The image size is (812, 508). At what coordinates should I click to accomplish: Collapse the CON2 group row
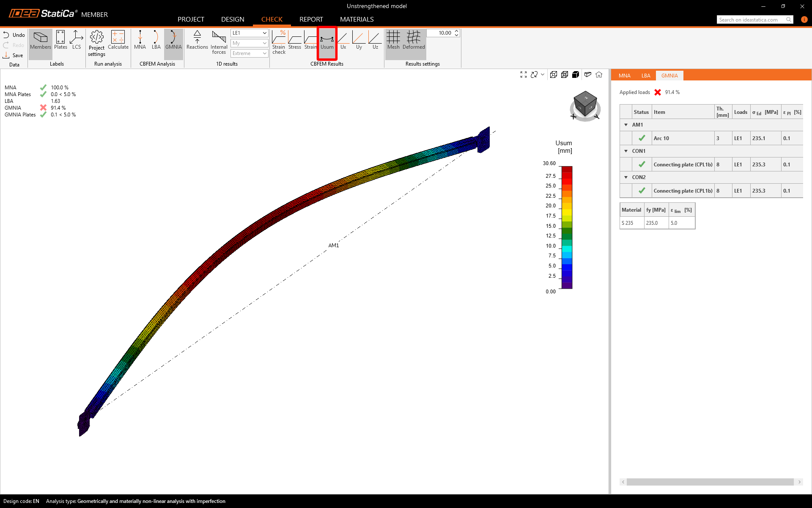click(x=626, y=177)
